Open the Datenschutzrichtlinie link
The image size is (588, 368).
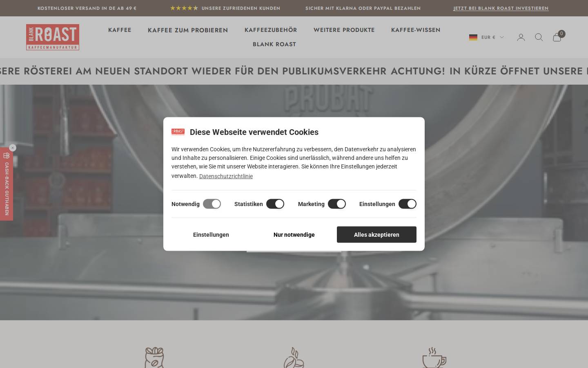[x=226, y=176]
